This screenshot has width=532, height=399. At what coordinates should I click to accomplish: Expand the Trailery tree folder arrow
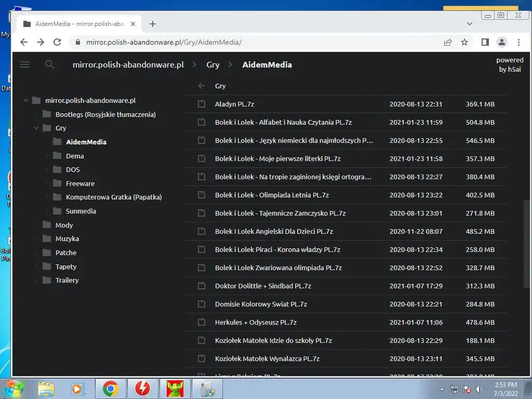[36, 280]
